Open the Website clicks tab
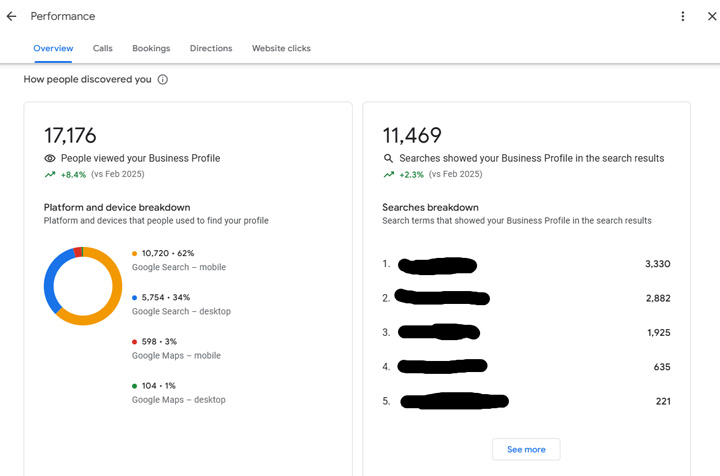The image size is (720, 476). pos(281,48)
